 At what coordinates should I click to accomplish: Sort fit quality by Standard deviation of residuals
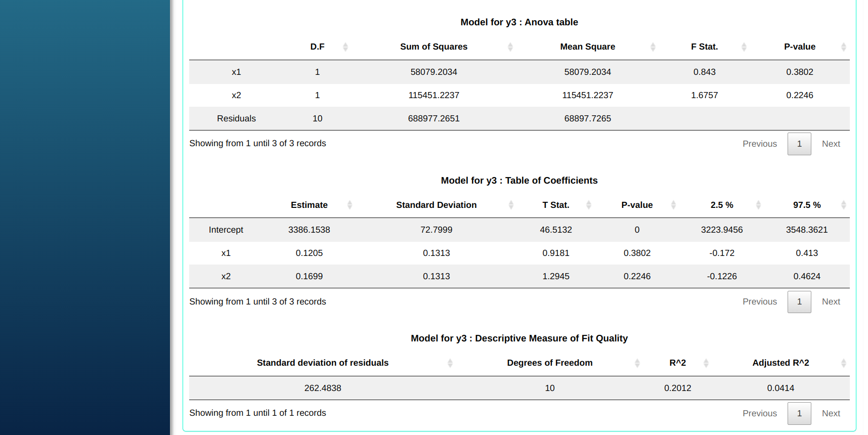click(323, 363)
